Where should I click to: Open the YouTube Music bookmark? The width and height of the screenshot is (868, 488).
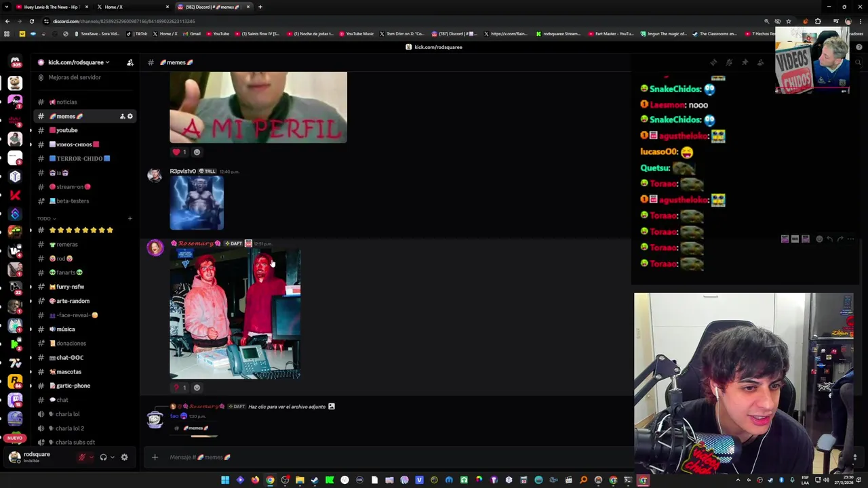click(357, 34)
